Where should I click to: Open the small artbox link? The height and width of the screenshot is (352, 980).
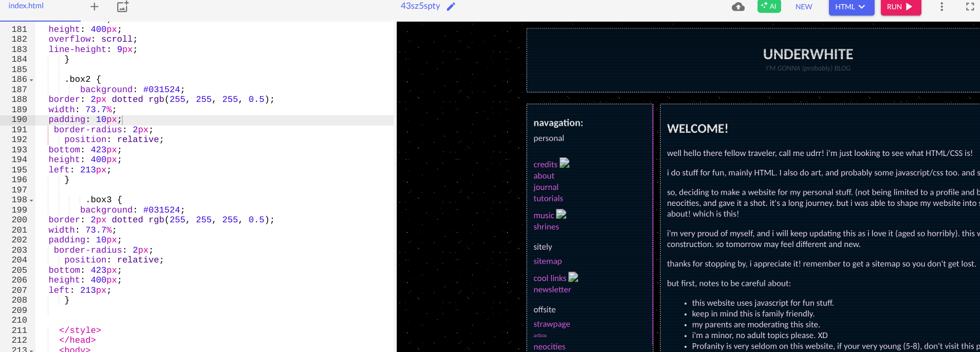540,336
